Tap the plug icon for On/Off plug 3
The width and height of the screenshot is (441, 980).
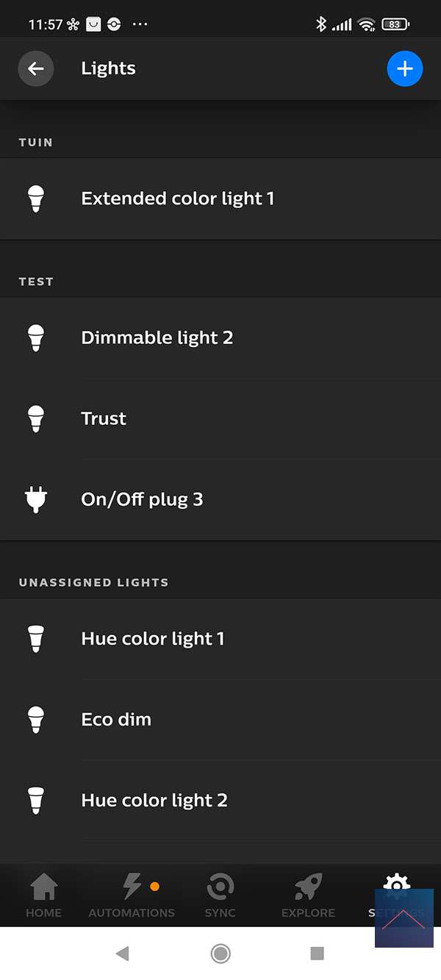pyautogui.click(x=35, y=500)
